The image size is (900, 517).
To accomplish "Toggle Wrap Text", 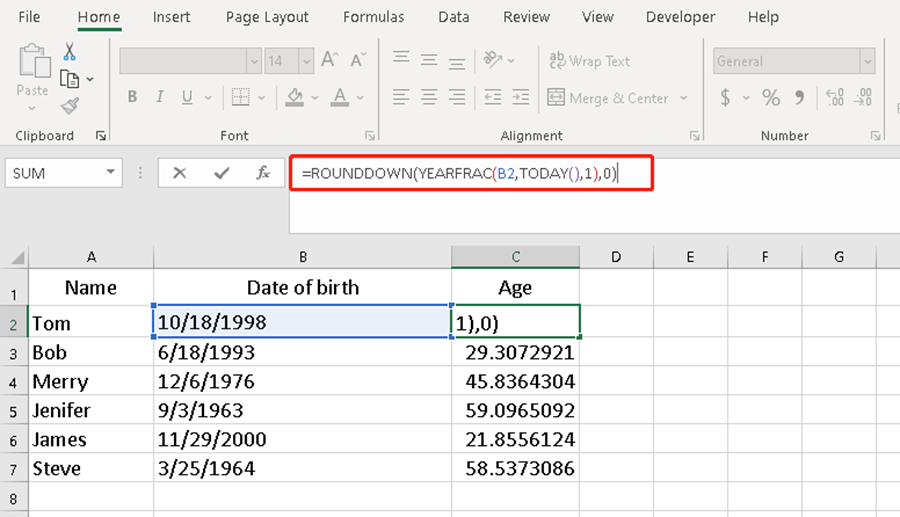I will coord(589,60).
